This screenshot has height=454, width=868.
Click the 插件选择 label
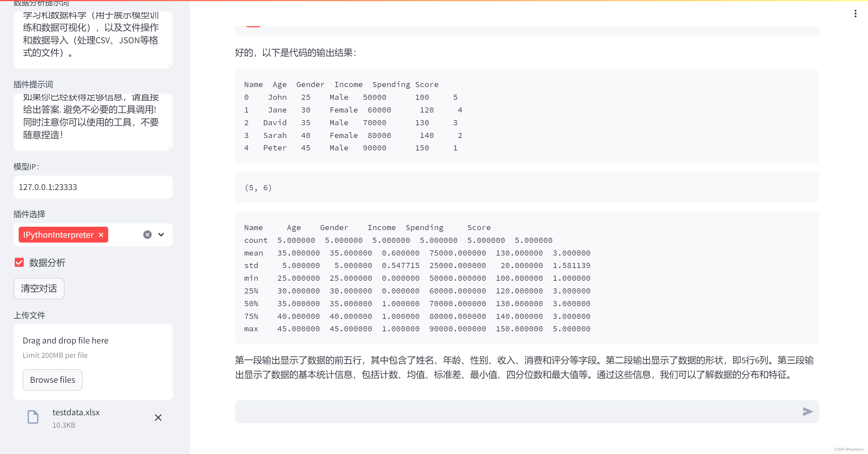point(29,214)
